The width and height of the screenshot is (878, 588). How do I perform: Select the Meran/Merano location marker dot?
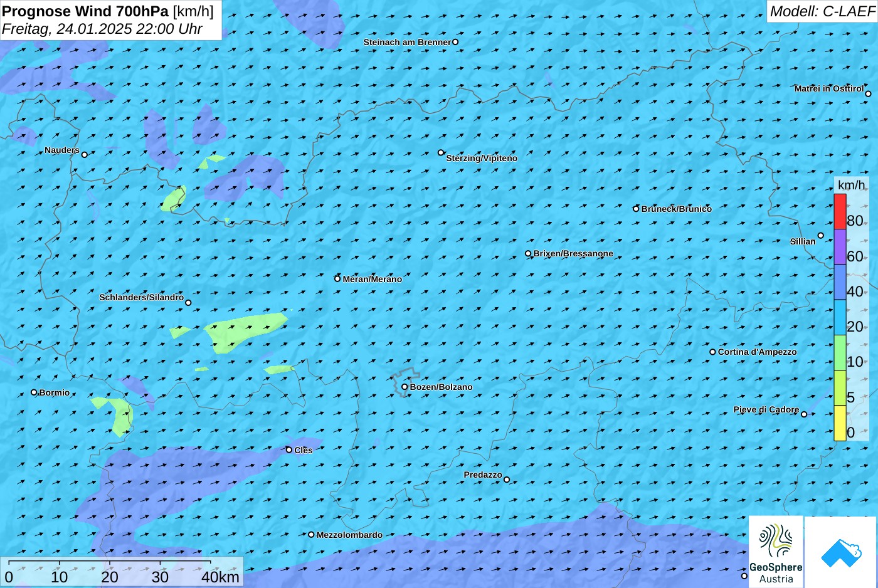pos(337,279)
